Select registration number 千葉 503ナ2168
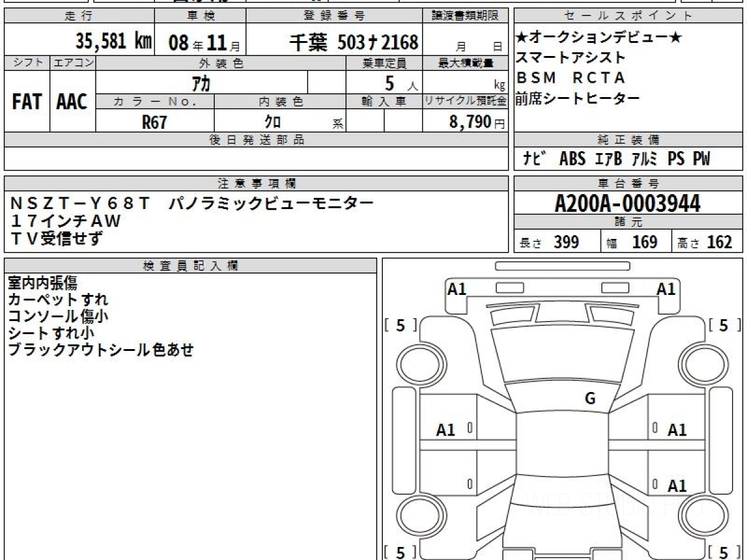 coord(354,42)
